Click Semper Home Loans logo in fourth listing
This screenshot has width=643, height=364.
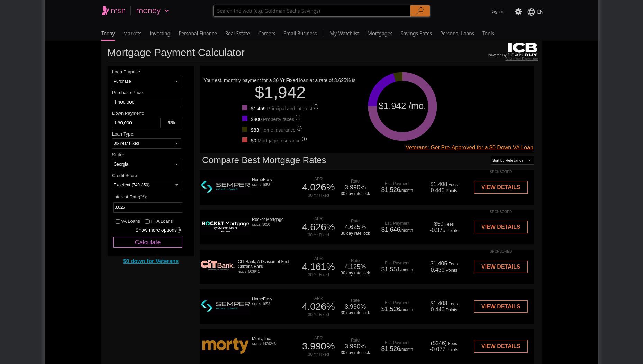225,306
